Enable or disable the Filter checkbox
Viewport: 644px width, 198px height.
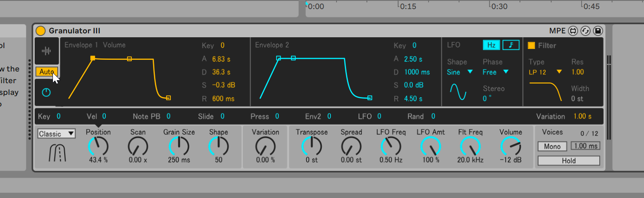531,45
